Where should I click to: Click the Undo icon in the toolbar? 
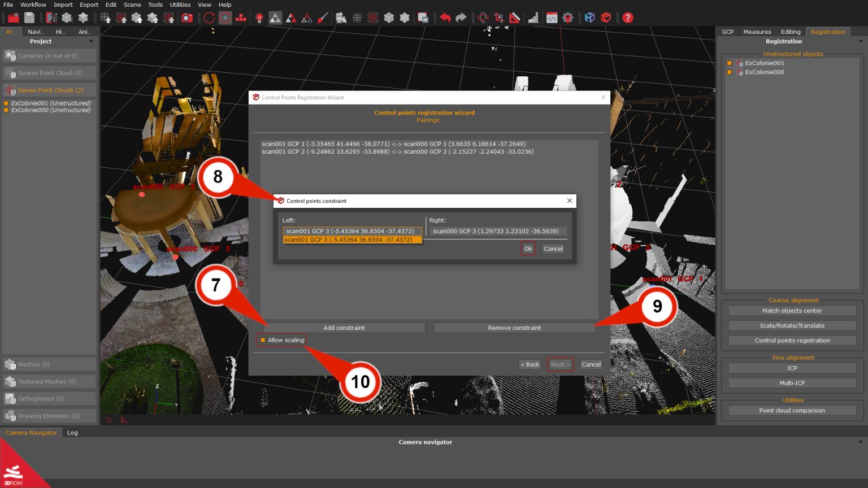click(444, 18)
